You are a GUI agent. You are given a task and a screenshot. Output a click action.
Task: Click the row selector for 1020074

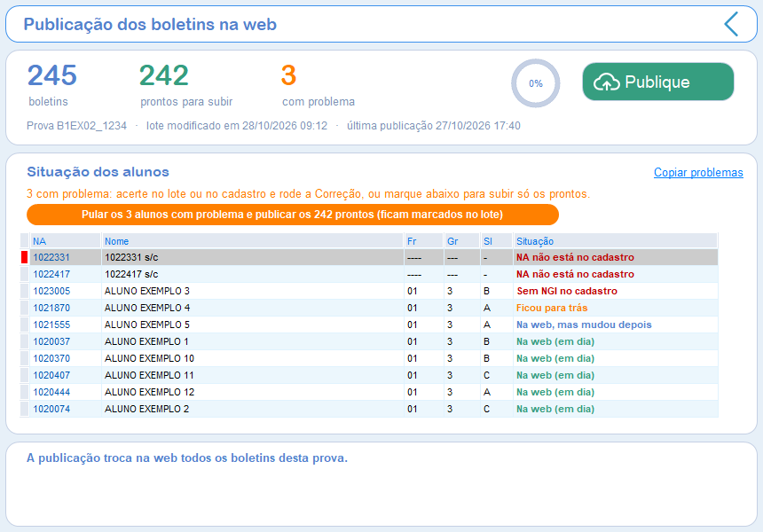tap(24, 409)
